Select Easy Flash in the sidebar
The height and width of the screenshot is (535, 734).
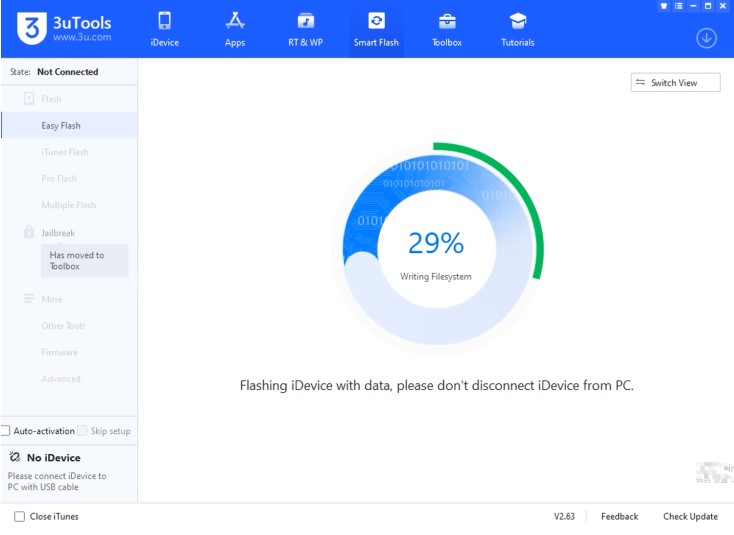point(61,126)
